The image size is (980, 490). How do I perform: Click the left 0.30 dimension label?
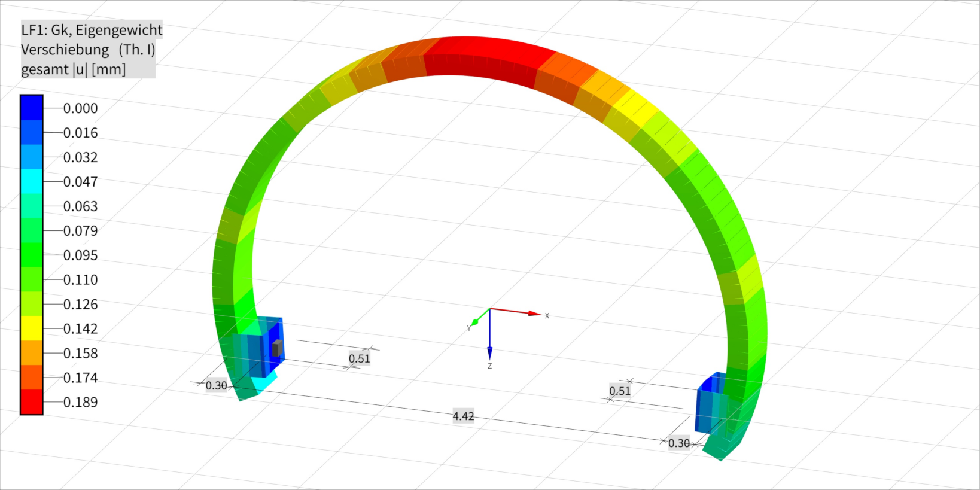coord(216,386)
